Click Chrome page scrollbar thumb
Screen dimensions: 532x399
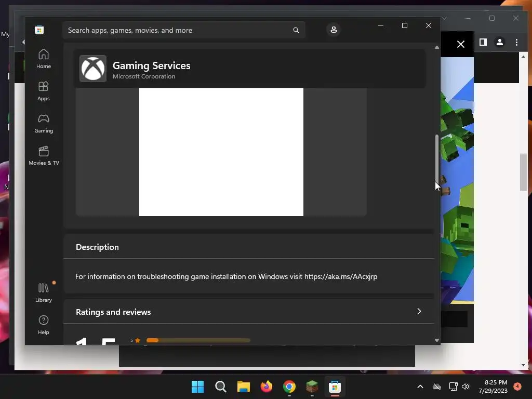(523, 172)
